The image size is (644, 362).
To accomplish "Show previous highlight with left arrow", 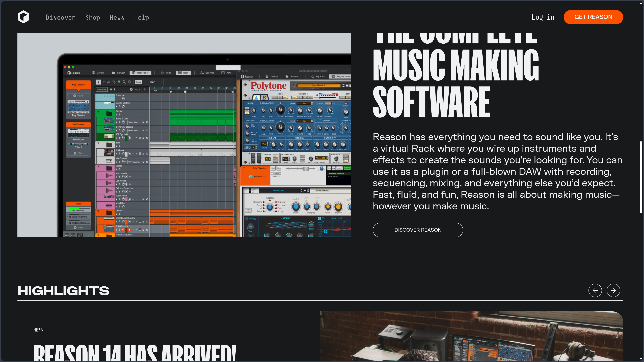I will pos(595,290).
